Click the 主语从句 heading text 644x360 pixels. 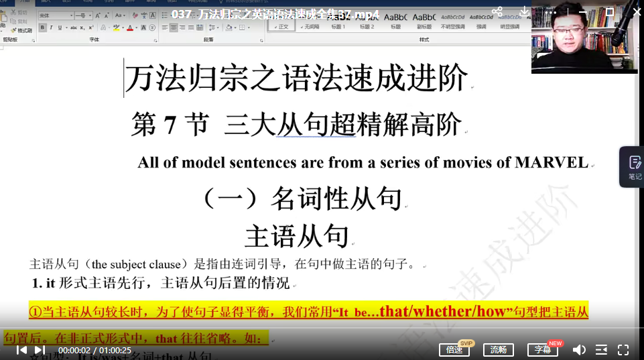click(297, 236)
